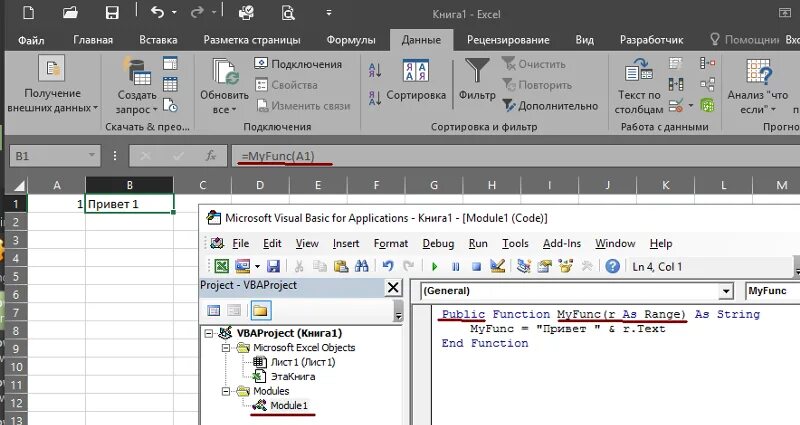Screen dimensions: 800x425
Task: Click View Microsoft Excel icon in VBA toolbar
Action: pos(221,266)
